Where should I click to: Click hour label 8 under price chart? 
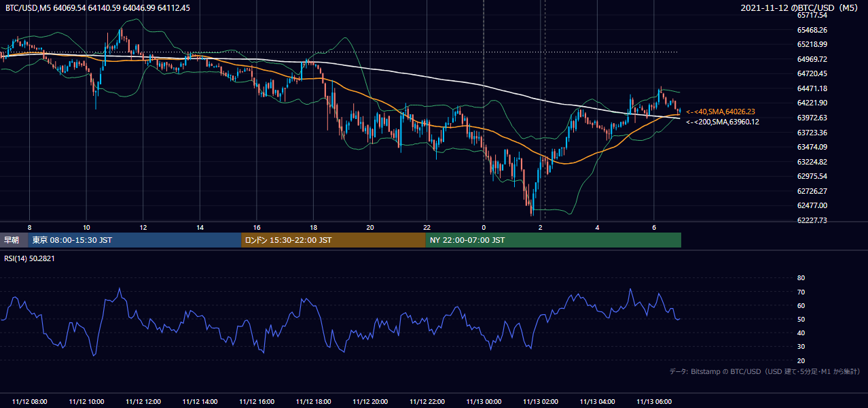point(29,226)
